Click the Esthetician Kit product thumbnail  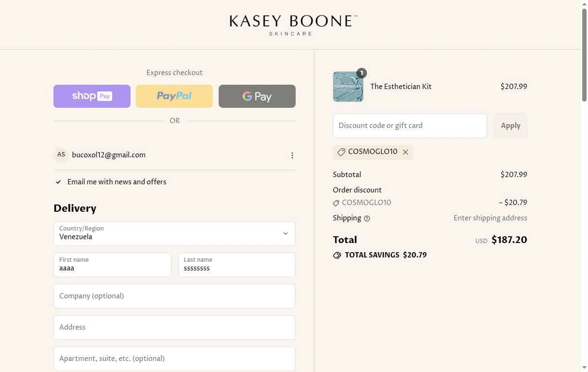pos(348,87)
